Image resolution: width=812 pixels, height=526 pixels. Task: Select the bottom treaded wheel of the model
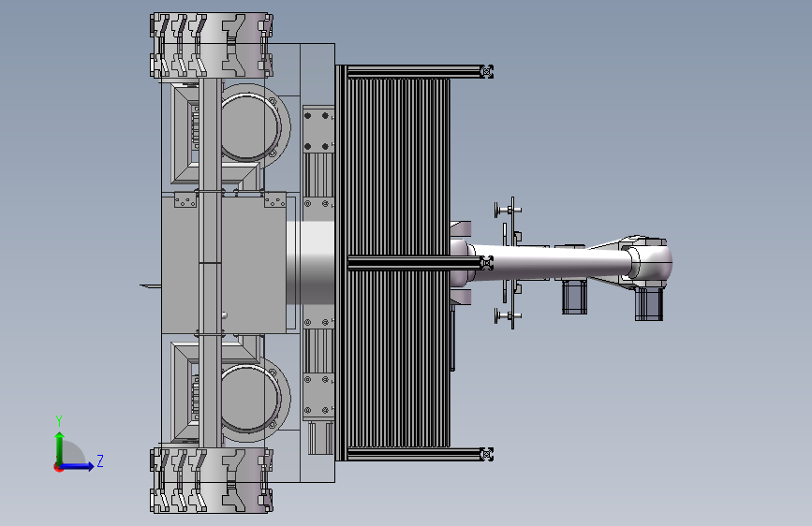[212, 480]
